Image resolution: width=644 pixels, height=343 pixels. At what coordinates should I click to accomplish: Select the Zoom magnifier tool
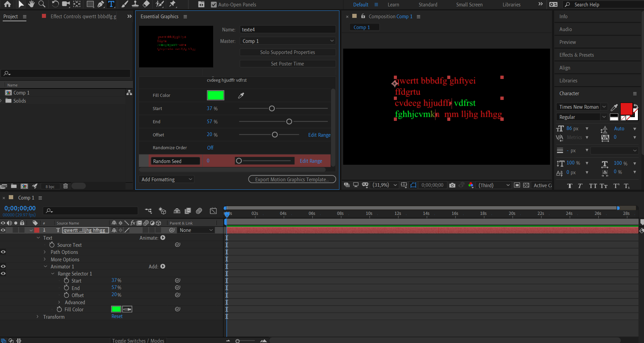pos(42,4)
